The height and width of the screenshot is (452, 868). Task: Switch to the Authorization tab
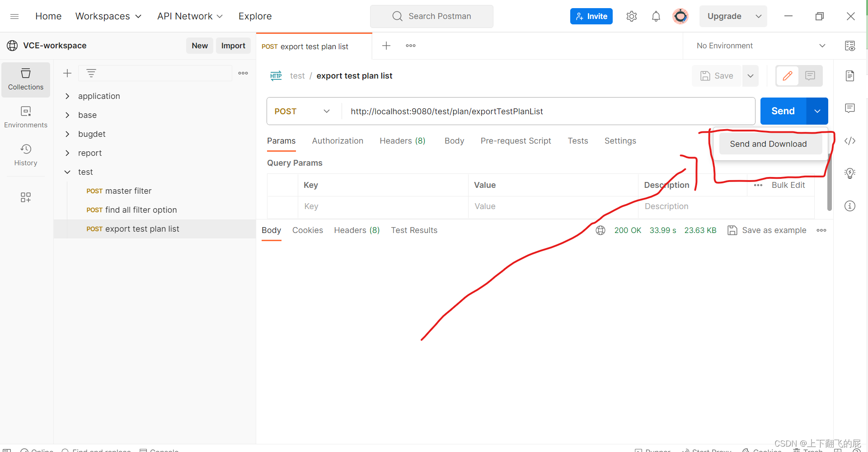[x=338, y=141]
